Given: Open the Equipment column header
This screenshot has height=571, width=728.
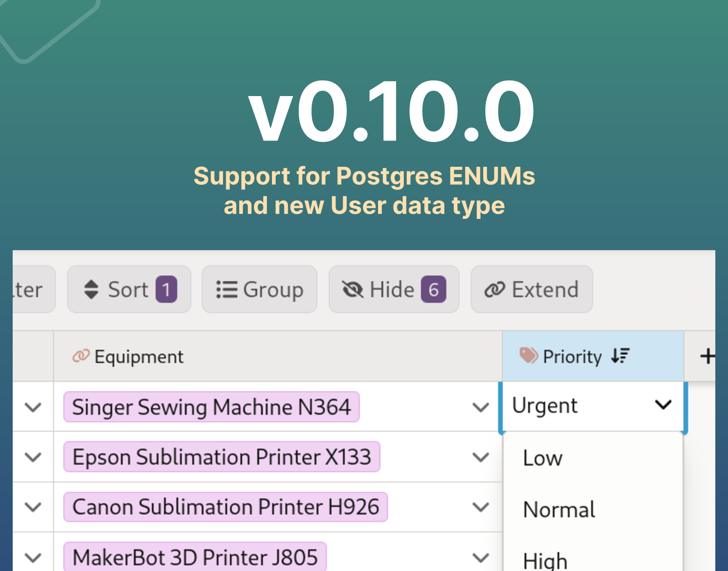Looking at the screenshot, I should point(140,357).
